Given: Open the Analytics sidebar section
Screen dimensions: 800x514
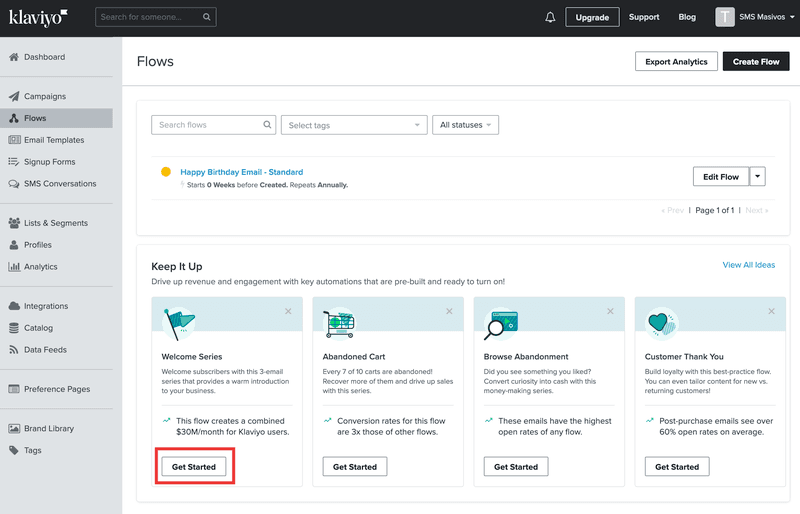Looking at the screenshot, I should click(x=40, y=267).
